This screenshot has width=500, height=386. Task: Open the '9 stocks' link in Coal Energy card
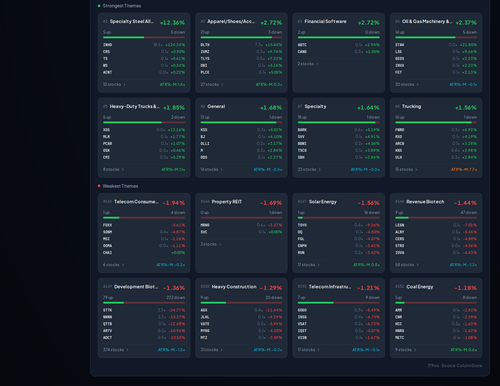click(405, 350)
